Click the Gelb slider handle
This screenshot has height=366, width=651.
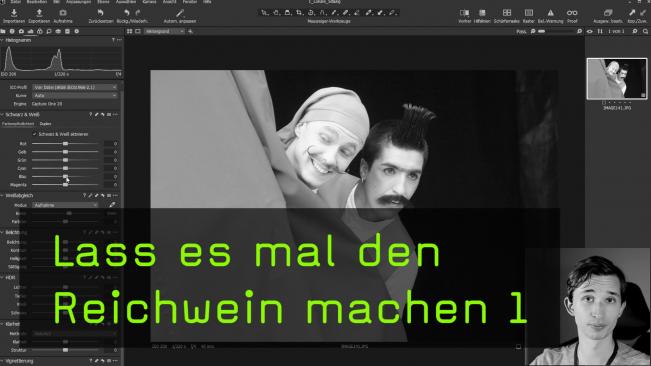tap(65, 152)
